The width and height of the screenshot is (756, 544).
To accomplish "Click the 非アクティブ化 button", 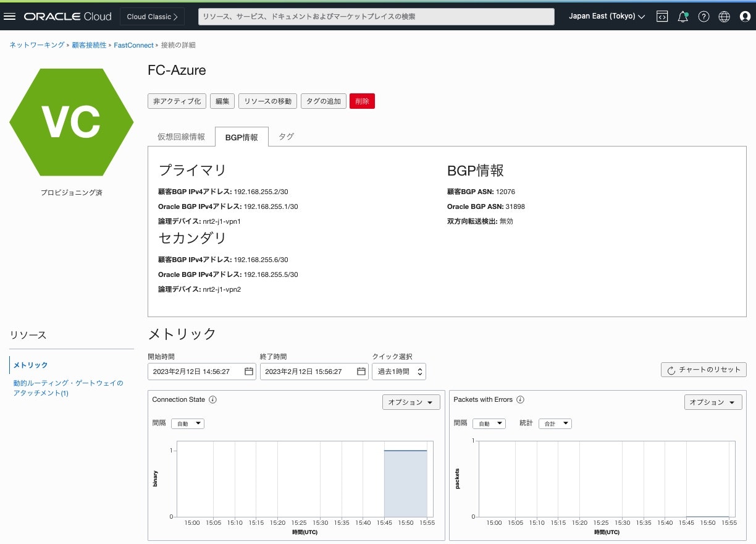I will (x=177, y=101).
